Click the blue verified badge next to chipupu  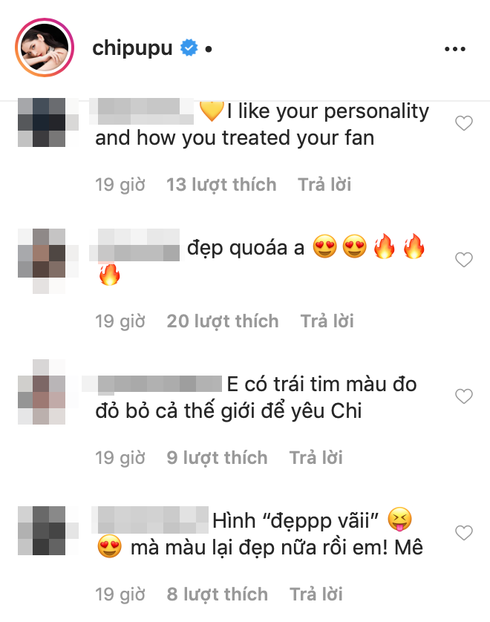(189, 48)
